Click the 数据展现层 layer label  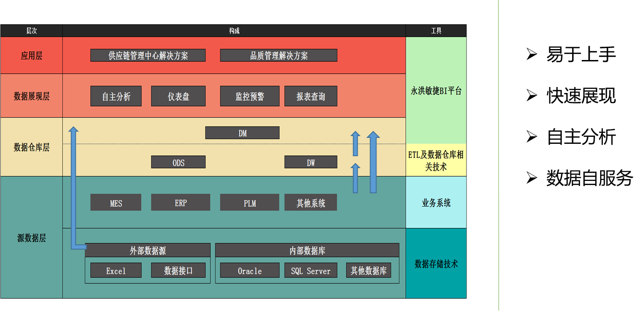32,96
